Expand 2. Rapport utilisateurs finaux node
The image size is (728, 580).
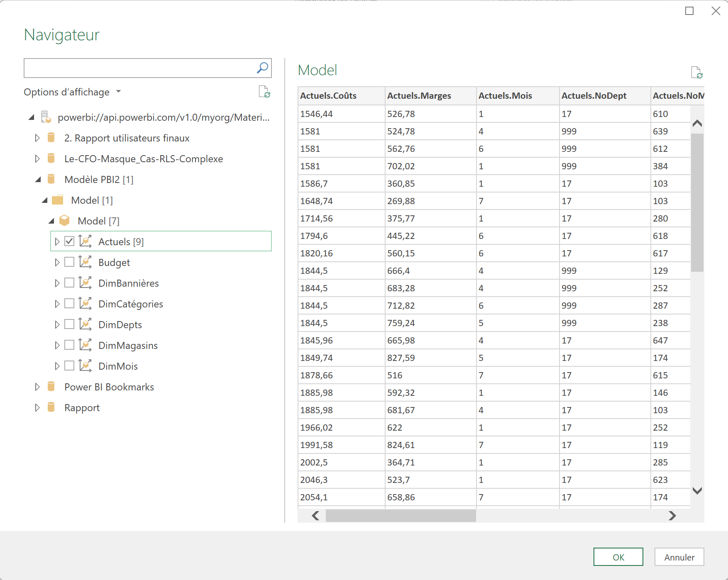tap(37, 138)
